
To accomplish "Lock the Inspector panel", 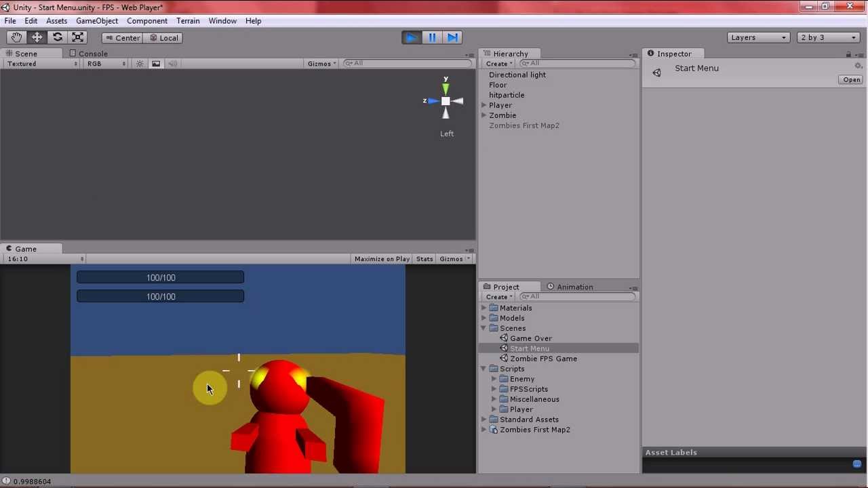I will point(848,54).
